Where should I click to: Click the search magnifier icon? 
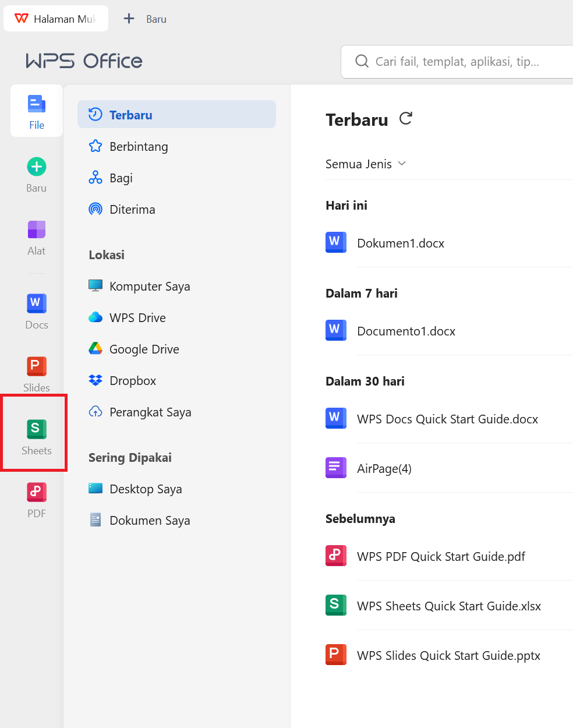(x=362, y=61)
